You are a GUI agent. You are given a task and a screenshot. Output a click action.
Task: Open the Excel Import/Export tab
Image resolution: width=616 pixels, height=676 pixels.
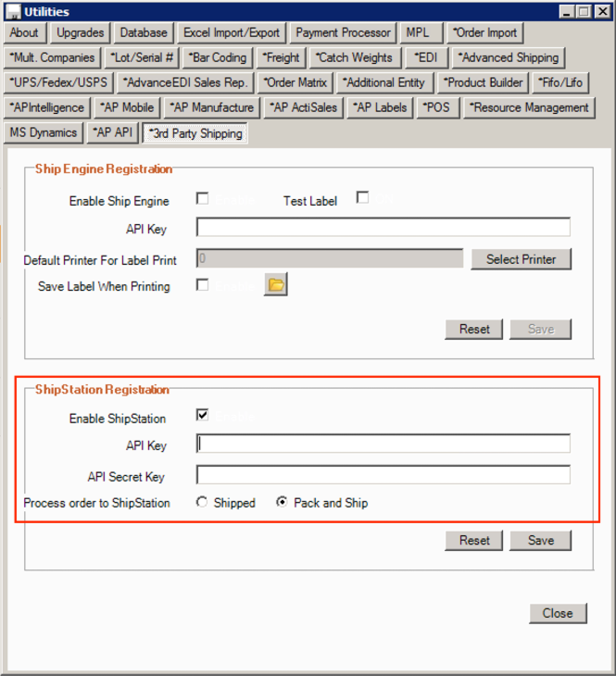pyautogui.click(x=231, y=32)
